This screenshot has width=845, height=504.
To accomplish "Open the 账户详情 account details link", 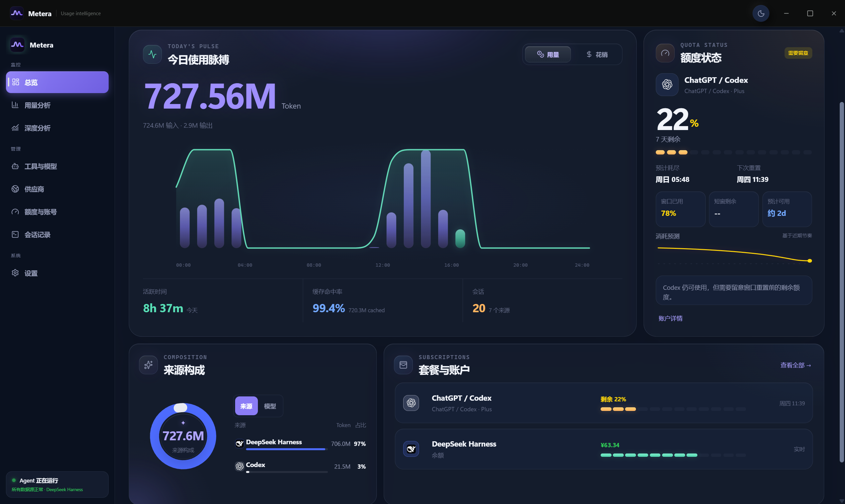I will [x=670, y=318].
